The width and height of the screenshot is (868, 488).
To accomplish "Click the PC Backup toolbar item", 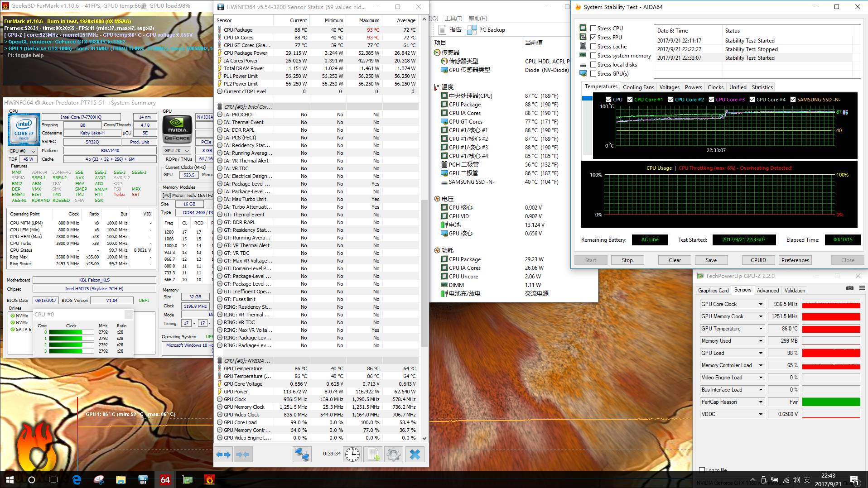I will coord(487,30).
